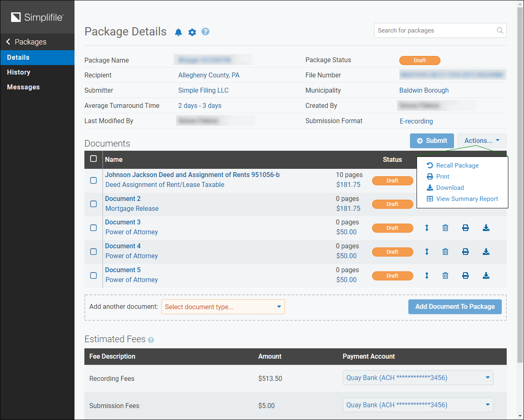Screen dimensions: 524x420
Task: Open package settings gear icon
Action: coord(192,32)
